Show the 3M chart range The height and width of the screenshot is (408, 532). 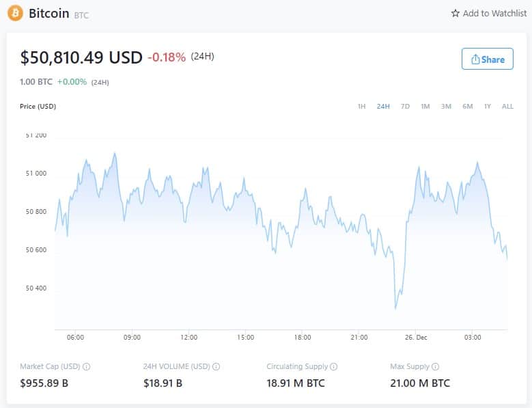point(446,106)
